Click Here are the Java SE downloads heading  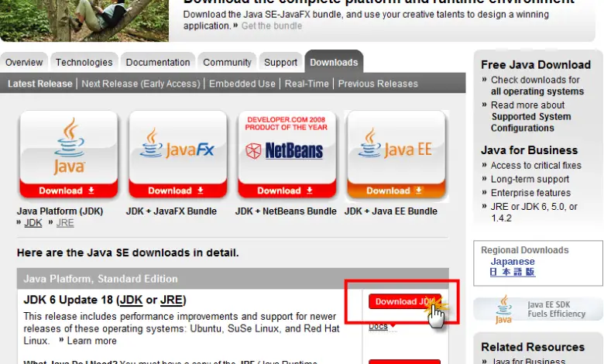pyautogui.click(x=128, y=252)
